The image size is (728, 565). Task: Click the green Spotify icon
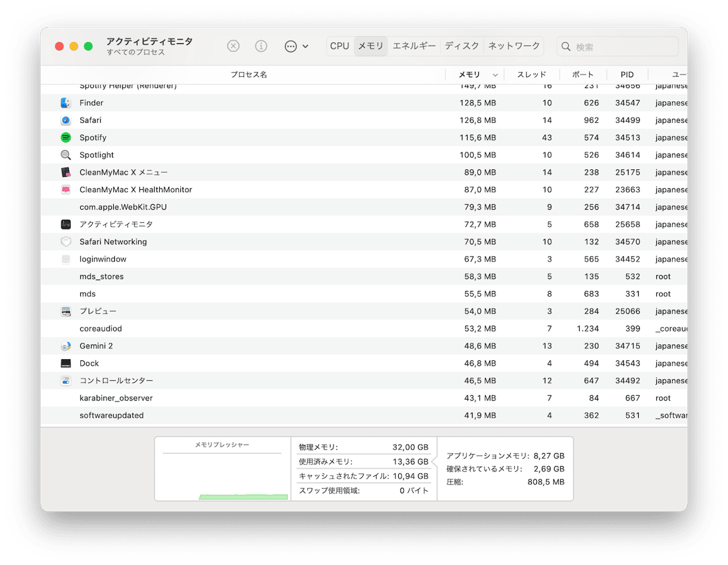[x=66, y=138]
